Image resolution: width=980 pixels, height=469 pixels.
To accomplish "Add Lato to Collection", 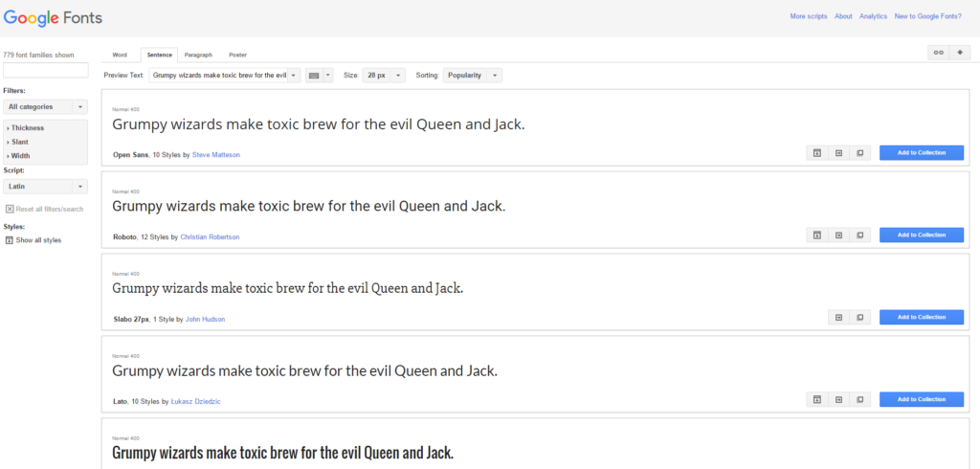I will point(922,399).
